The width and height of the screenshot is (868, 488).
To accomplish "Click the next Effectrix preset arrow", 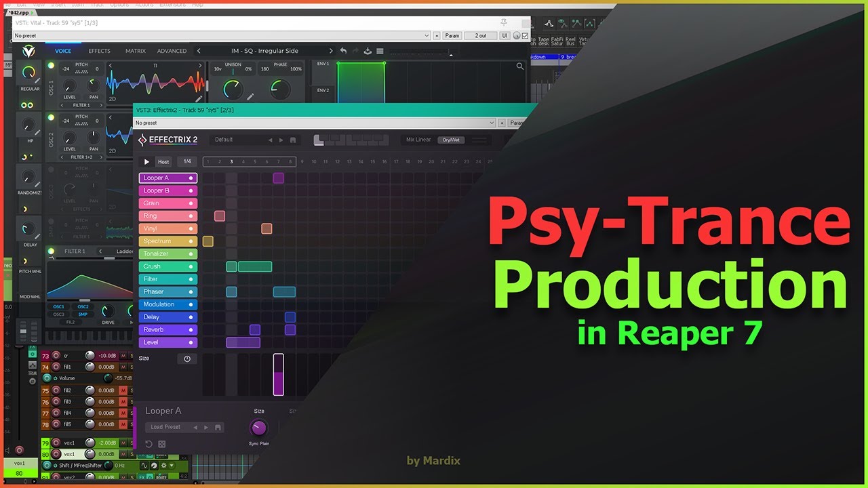I will coord(281,140).
